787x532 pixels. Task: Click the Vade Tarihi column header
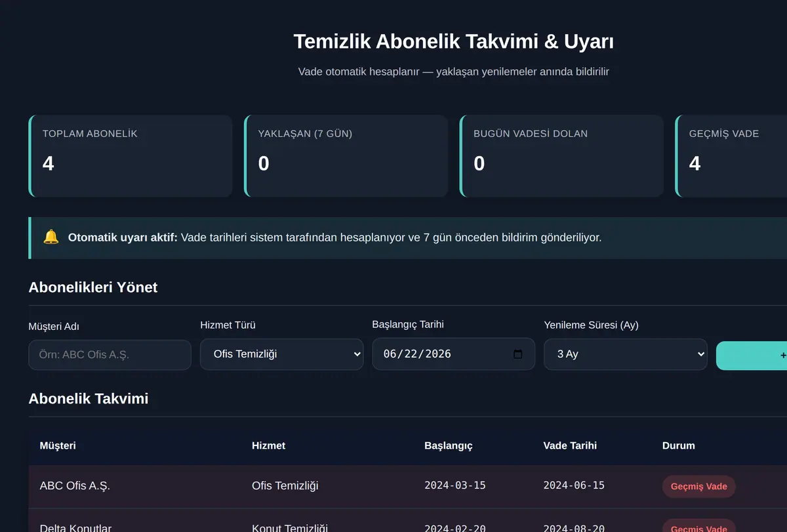pyautogui.click(x=570, y=445)
